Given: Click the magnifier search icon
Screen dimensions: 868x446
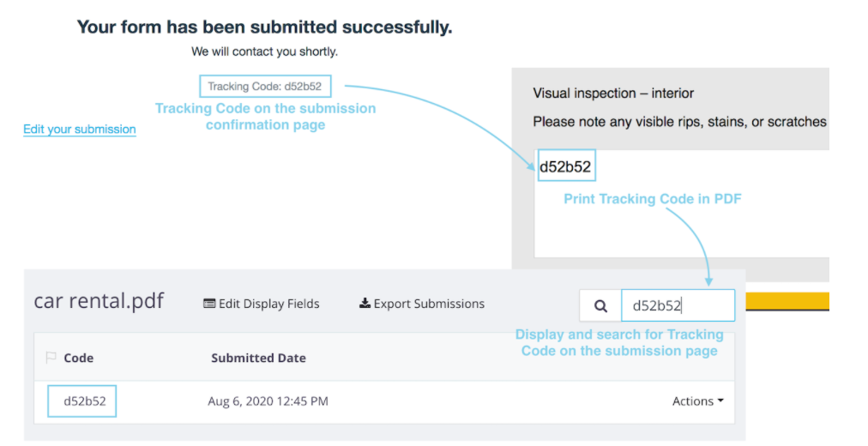Looking at the screenshot, I should pyautogui.click(x=600, y=305).
